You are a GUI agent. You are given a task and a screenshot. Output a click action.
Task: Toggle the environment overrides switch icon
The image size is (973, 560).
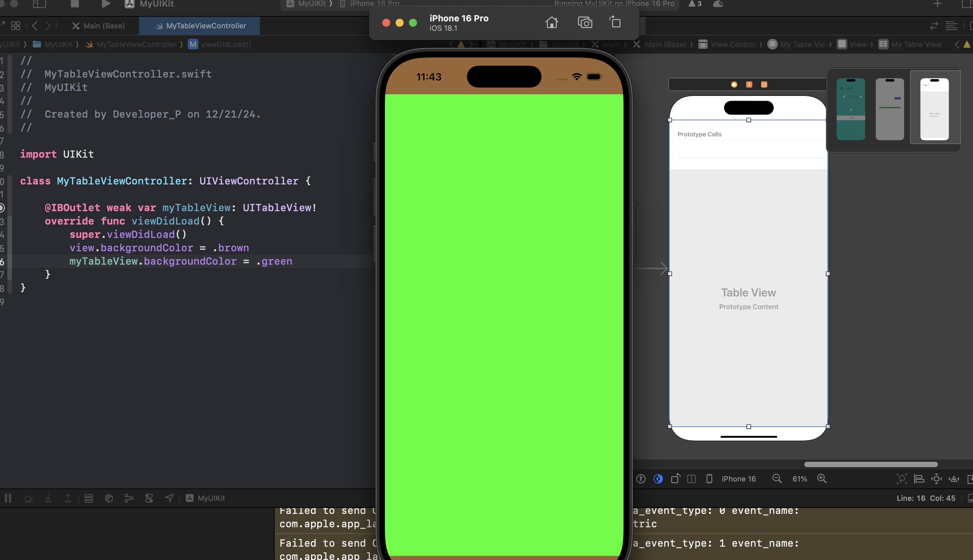pos(149,498)
